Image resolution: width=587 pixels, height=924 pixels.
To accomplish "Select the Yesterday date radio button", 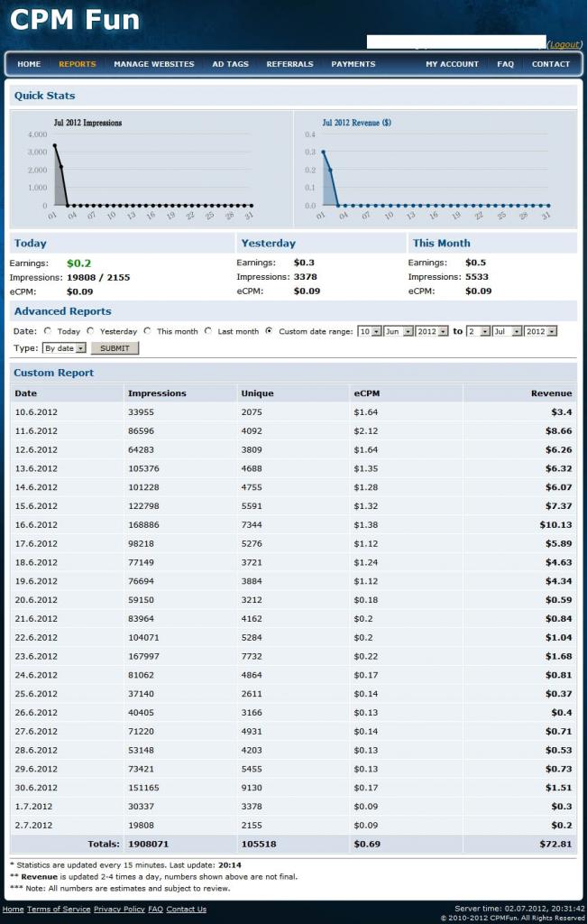I will point(90,331).
